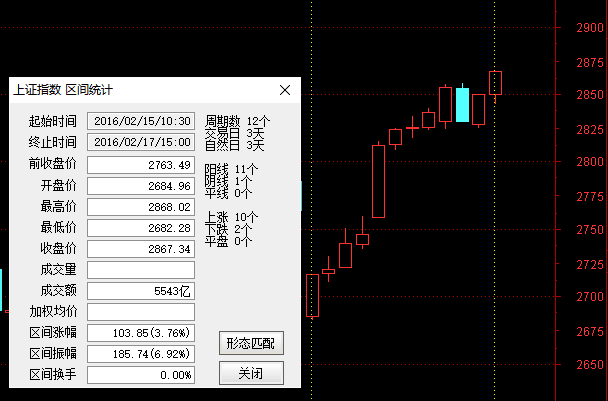Screen dimensions: 608x401
Task: Click the 区间换手 value 0.00%
Action: point(141,375)
